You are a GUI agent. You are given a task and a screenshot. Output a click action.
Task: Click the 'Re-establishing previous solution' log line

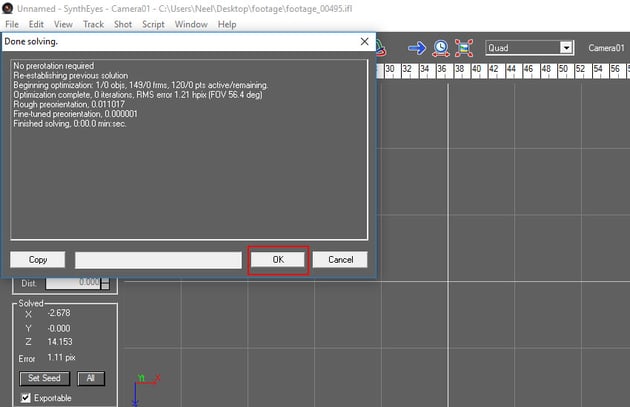point(71,76)
